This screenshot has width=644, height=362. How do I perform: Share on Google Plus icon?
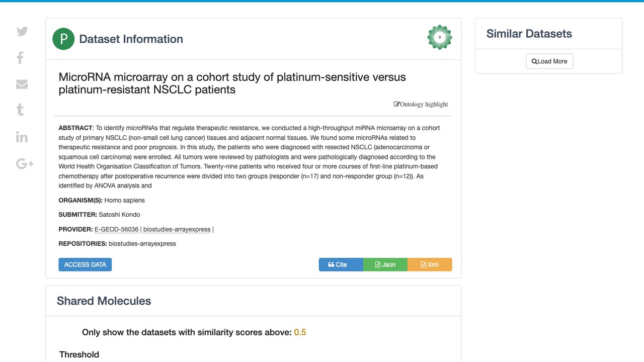[25, 163]
